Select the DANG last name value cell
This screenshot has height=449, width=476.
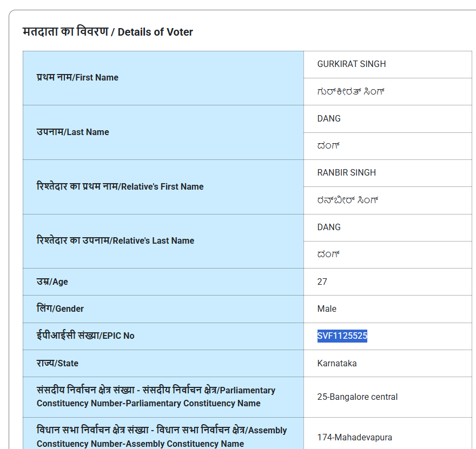click(x=388, y=119)
